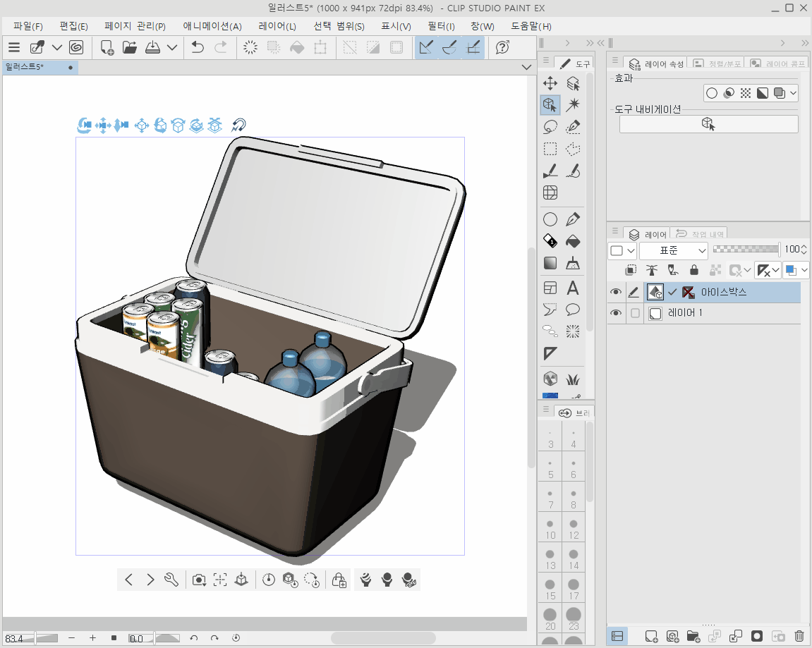Click the camera preset icon on object launcher

click(199, 580)
